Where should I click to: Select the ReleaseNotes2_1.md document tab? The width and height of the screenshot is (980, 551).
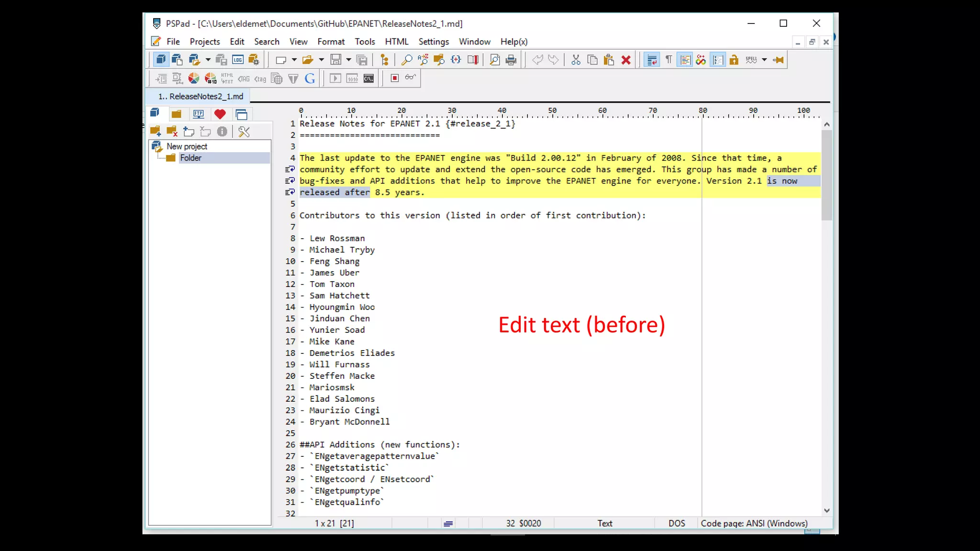click(198, 96)
